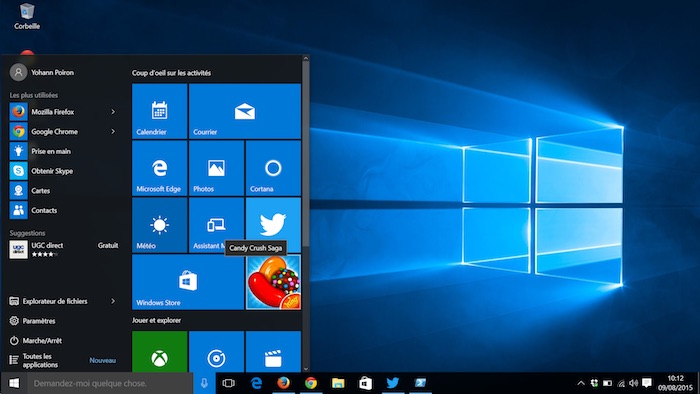Show hidden system tray icons
700x394 pixels.
[x=581, y=383]
